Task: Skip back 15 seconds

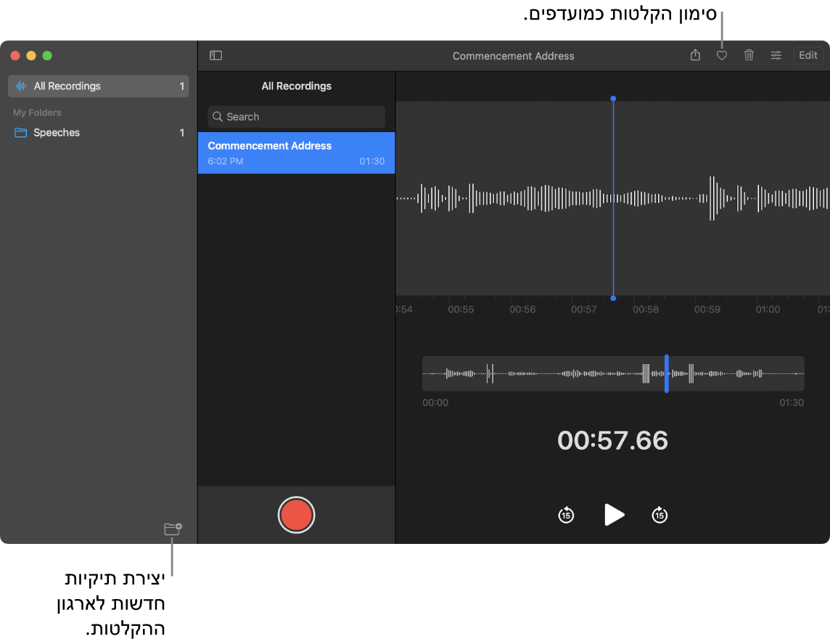Action: [566, 515]
